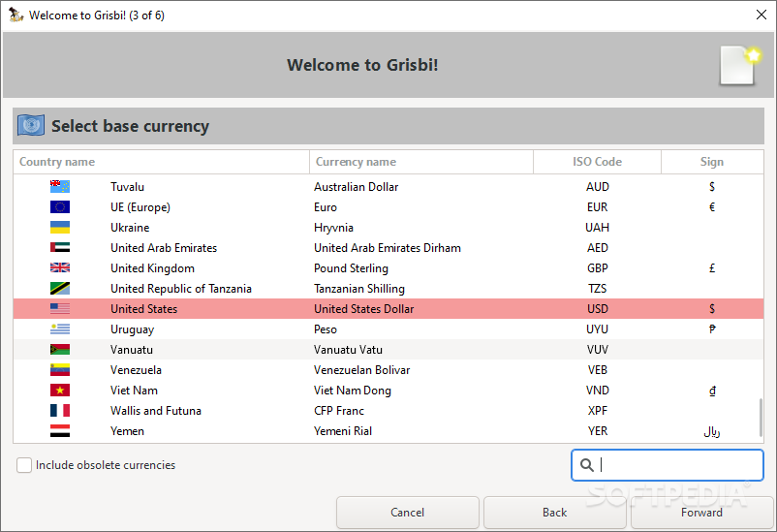Screen dimensions: 777x532
Task: Select United Kingdom country name
Action: tap(152, 268)
